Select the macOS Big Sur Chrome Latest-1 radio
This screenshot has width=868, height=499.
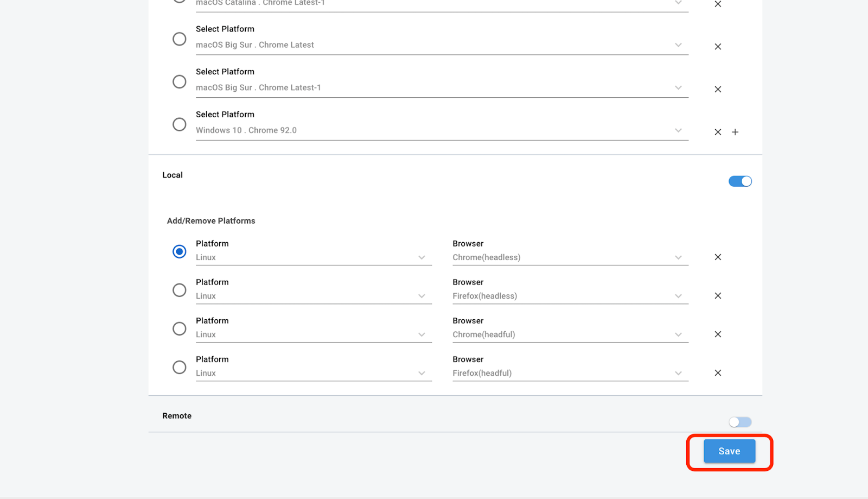179,81
